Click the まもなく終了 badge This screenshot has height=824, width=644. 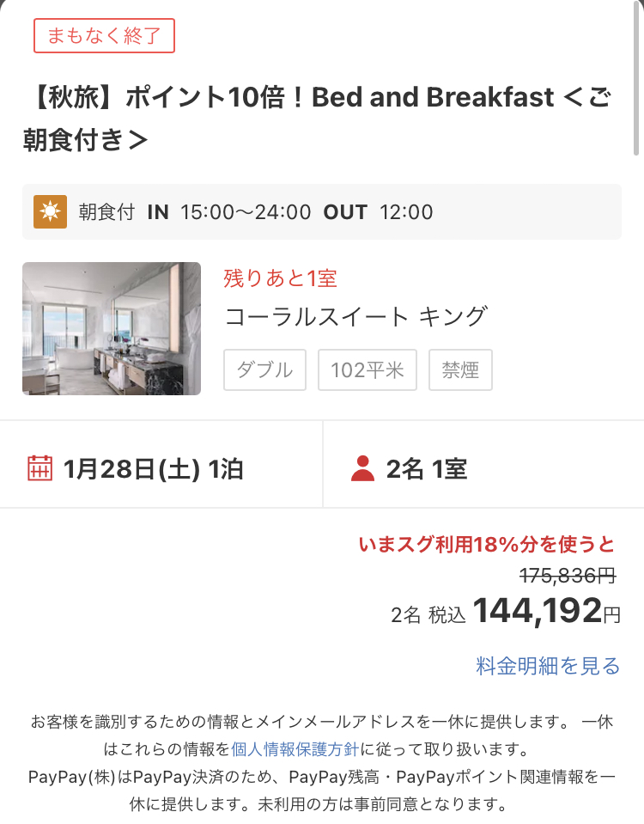[x=104, y=36]
